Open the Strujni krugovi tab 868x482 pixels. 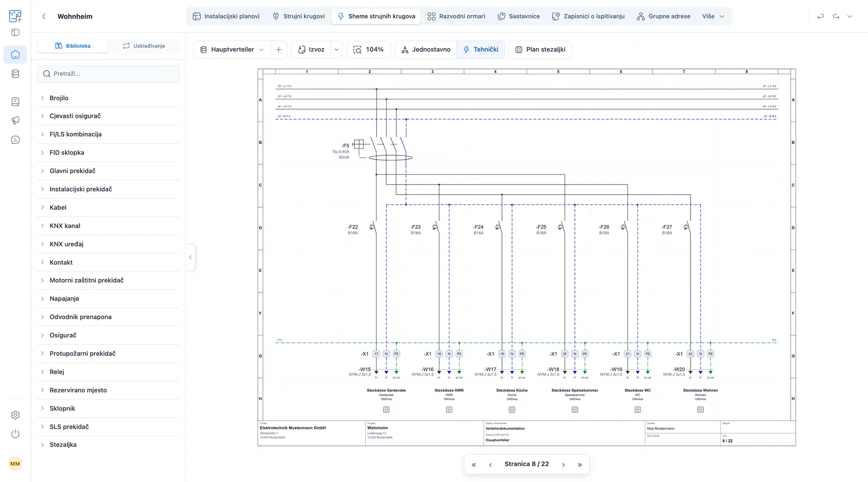pos(298,16)
